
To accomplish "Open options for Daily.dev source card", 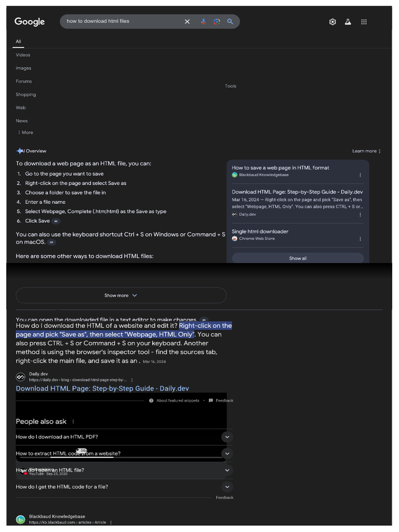I will tap(360, 215).
